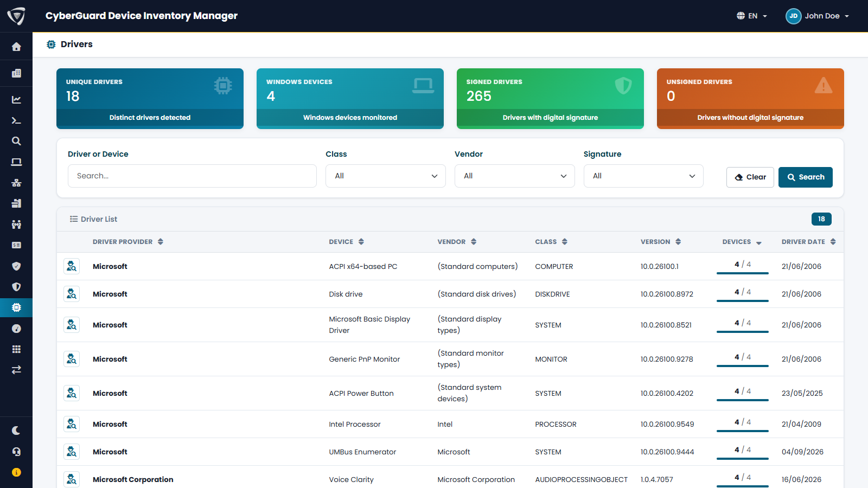Viewport: 868px width, 488px height.
Task: View details icon for ACPI x64-based PC
Action: pos(72,266)
